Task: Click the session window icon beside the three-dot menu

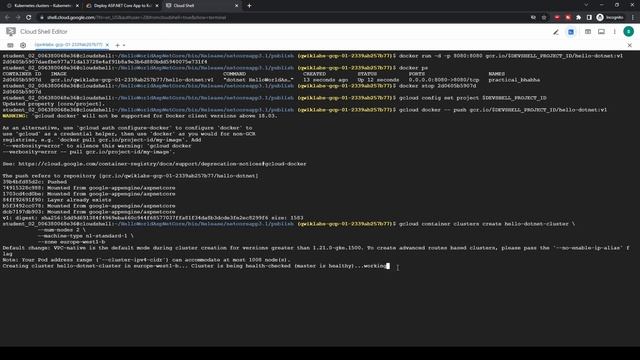Action: click(x=601, y=32)
